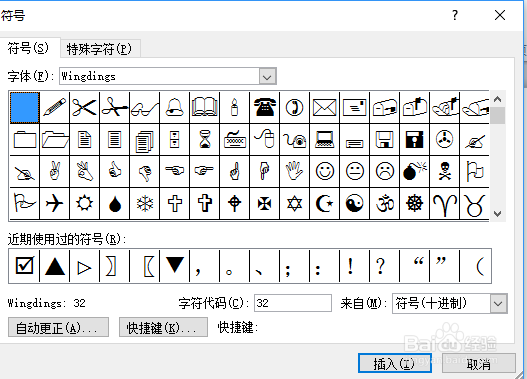Click symbol grid scroll down arrow
527x379 pixels.
[x=498, y=213]
